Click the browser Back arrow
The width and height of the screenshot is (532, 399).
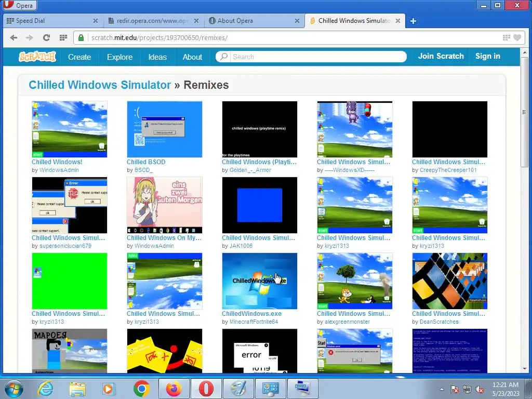click(x=14, y=37)
